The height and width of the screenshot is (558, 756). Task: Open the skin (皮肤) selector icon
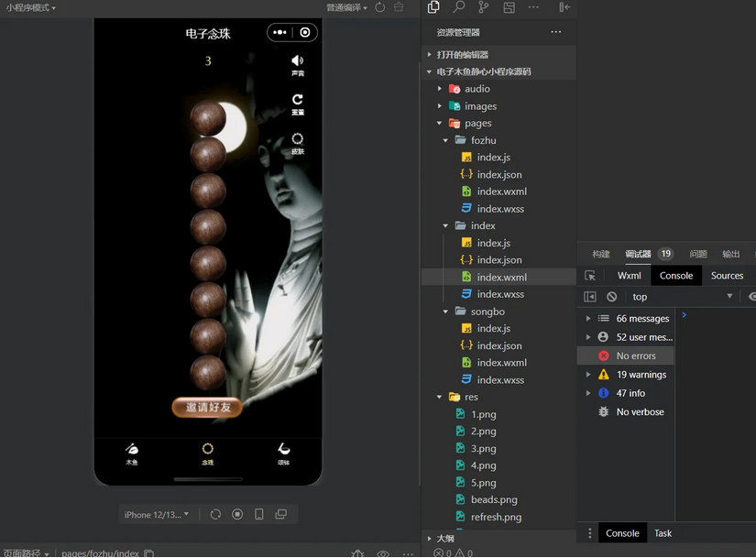click(297, 140)
